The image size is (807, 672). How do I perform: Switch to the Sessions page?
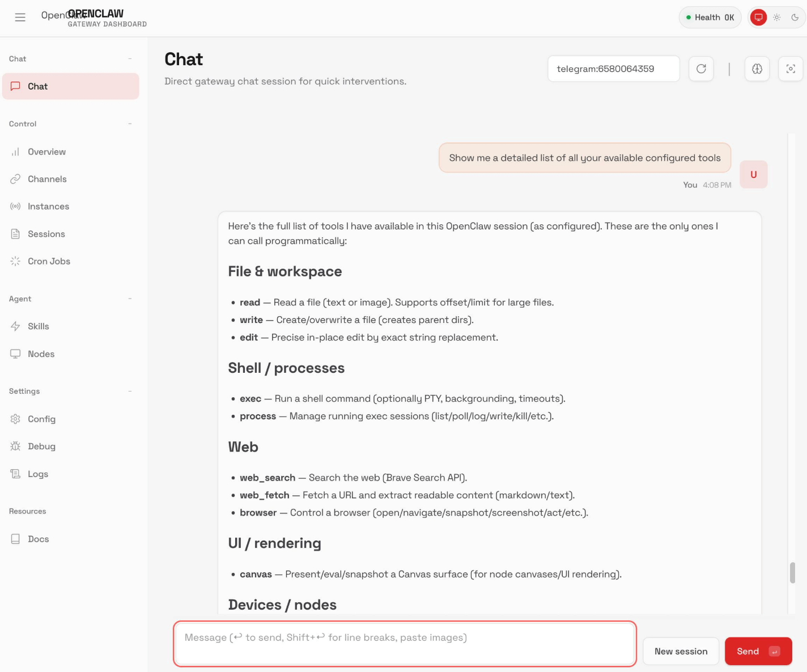click(x=45, y=233)
